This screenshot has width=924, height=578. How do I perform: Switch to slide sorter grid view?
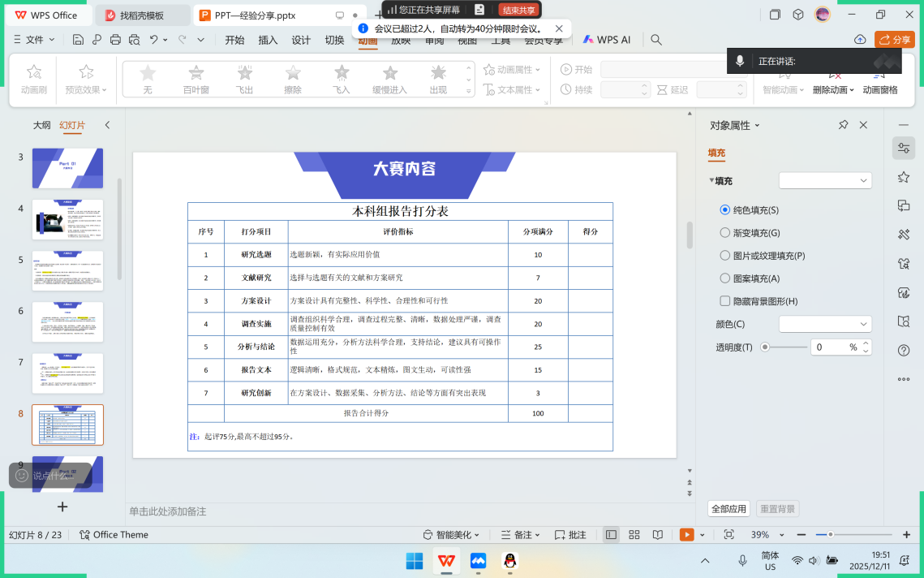click(x=634, y=534)
